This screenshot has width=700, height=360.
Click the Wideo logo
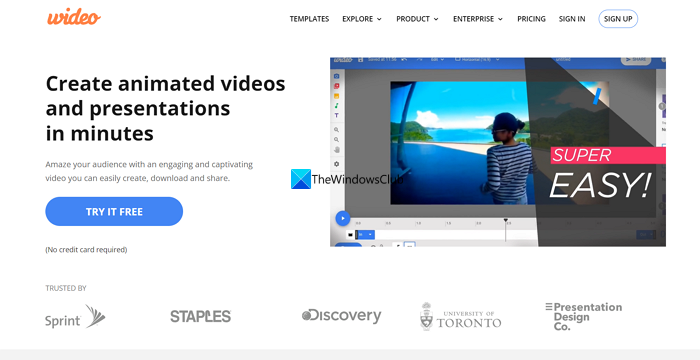[74, 17]
